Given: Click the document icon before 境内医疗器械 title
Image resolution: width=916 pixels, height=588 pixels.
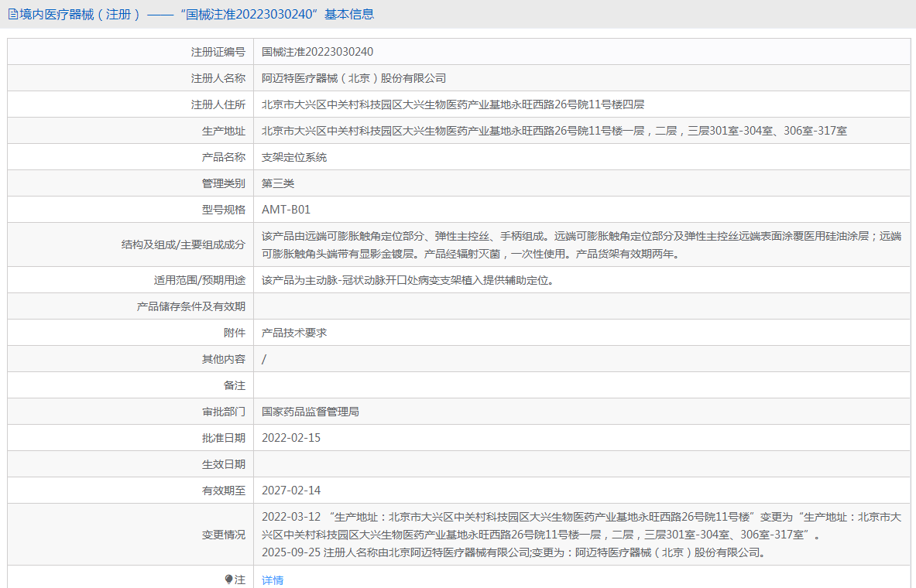Looking at the screenshot, I should pyautogui.click(x=12, y=14).
